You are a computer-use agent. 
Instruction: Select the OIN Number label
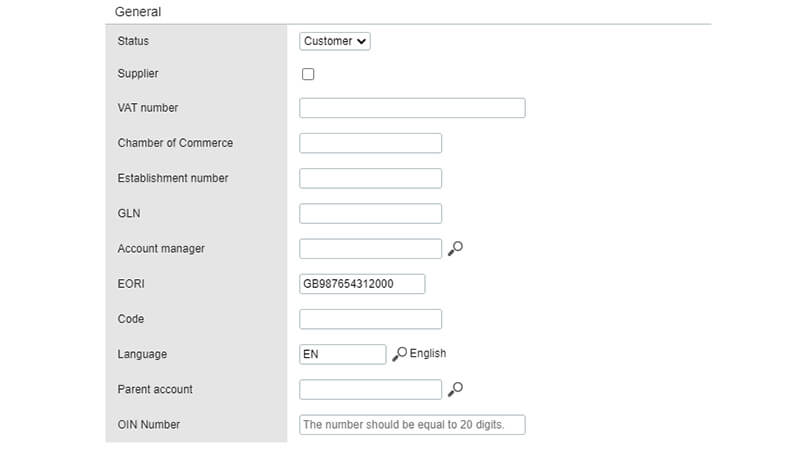pyautogui.click(x=148, y=424)
